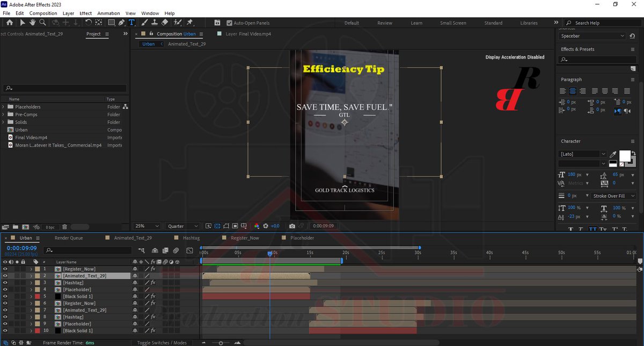Hide layer 3 Hashtag visibility eye
Screen dimensions: 644x346
pyautogui.click(x=5, y=283)
